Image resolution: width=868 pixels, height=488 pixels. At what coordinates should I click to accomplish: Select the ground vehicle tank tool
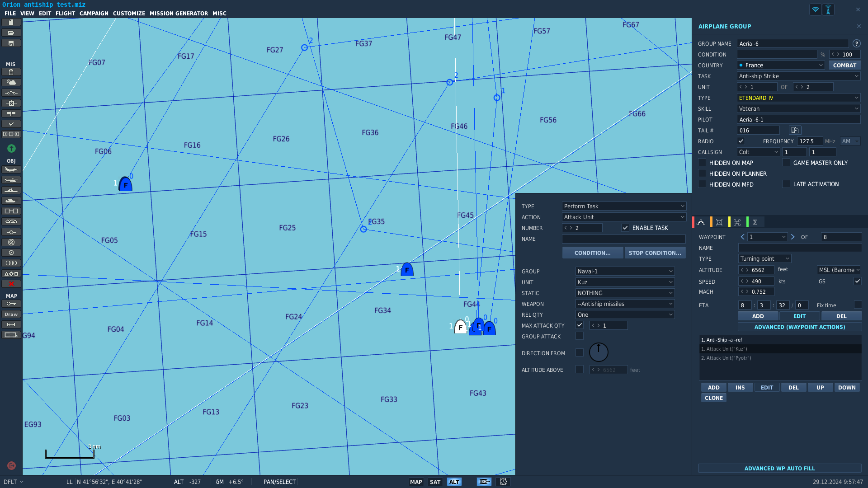click(11, 201)
